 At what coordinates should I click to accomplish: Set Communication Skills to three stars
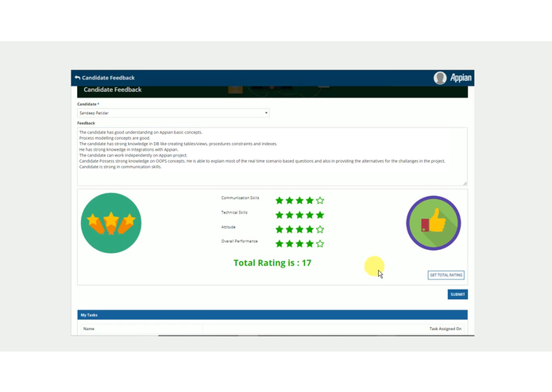coord(299,201)
